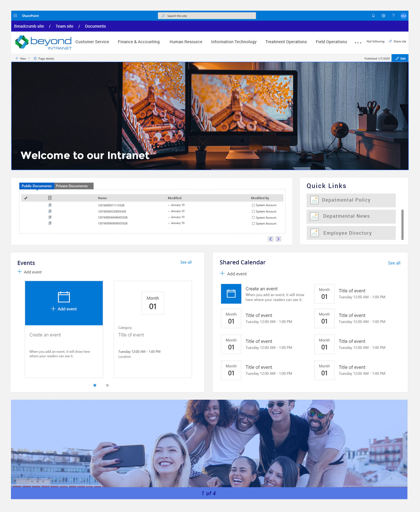
Task: Click plus icon next to Shared Calendar Add event
Action: [222, 273]
